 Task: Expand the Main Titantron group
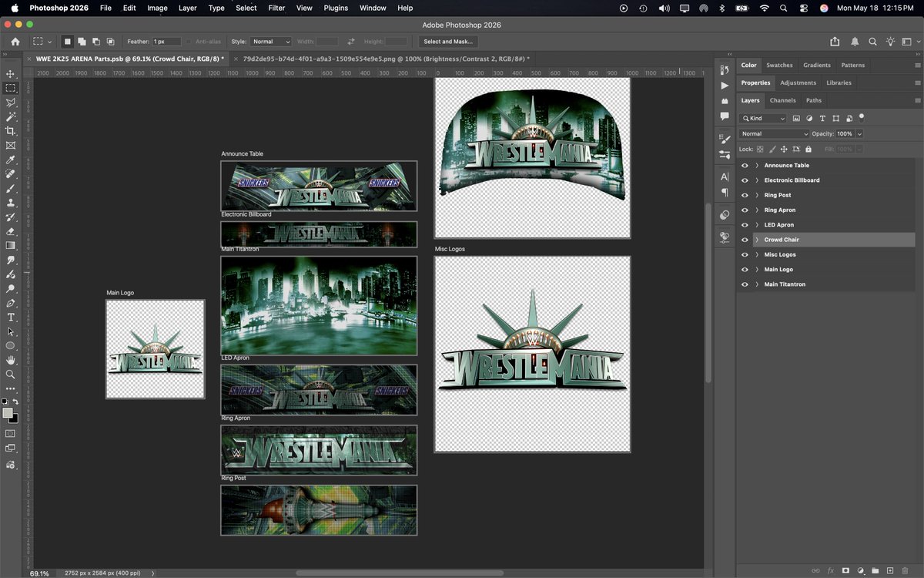point(757,284)
